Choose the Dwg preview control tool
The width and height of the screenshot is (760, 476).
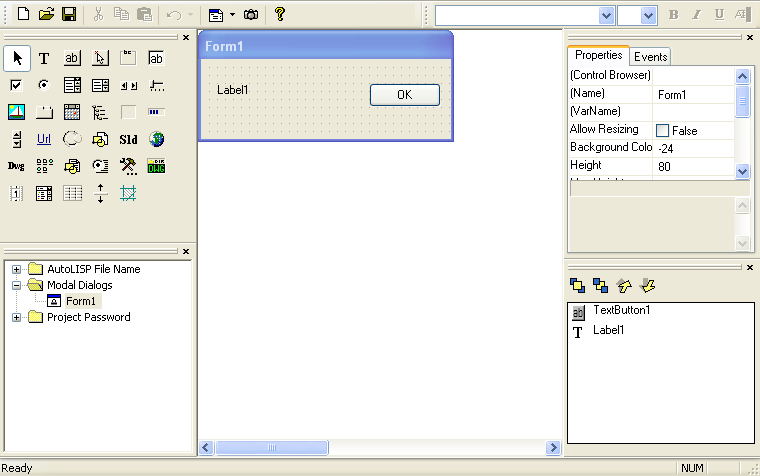tap(16, 166)
